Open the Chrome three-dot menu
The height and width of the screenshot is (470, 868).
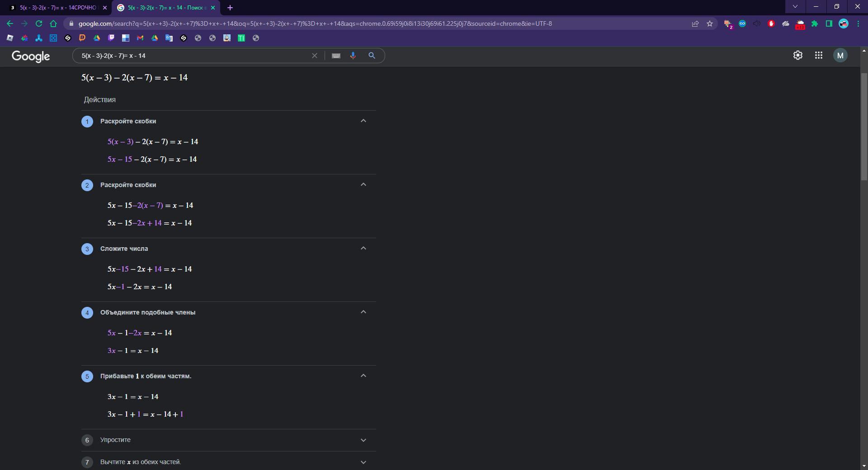[x=858, y=23]
